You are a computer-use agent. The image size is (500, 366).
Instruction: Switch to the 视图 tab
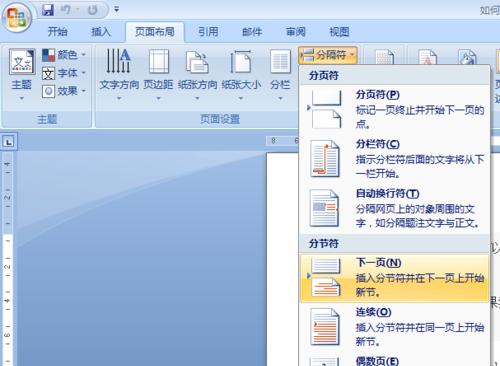(x=339, y=32)
